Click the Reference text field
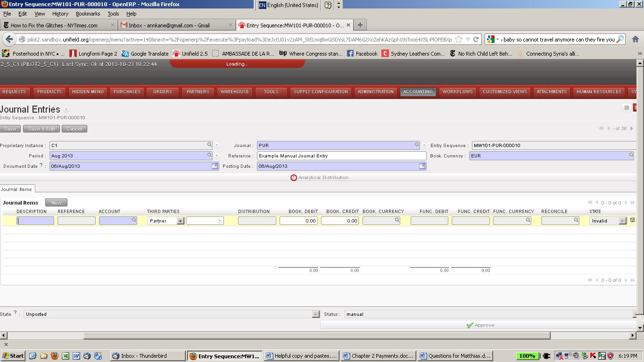The width and height of the screenshot is (644, 362). click(x=341, y=156)
